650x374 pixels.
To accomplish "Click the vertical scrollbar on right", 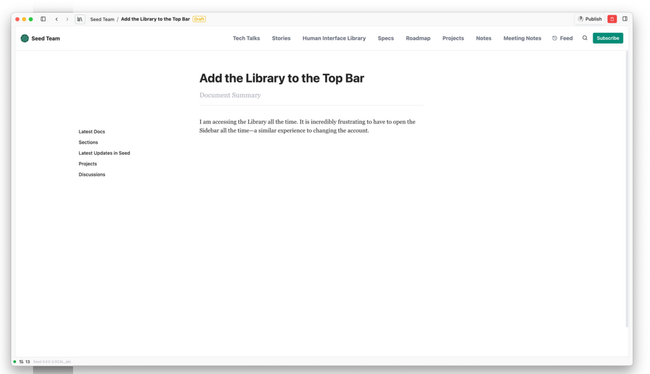I will (627, 189).
